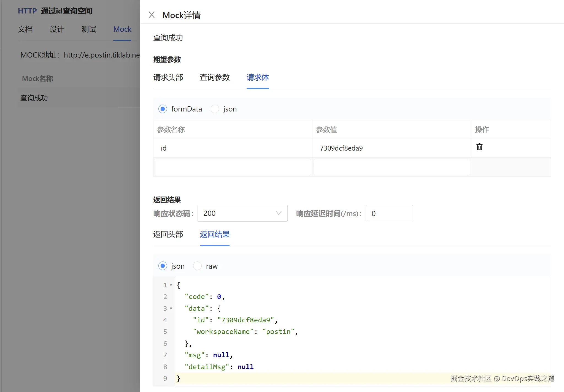564x392 pixels.
Task: Select json response format radio button
Action: tap(163, 266)
